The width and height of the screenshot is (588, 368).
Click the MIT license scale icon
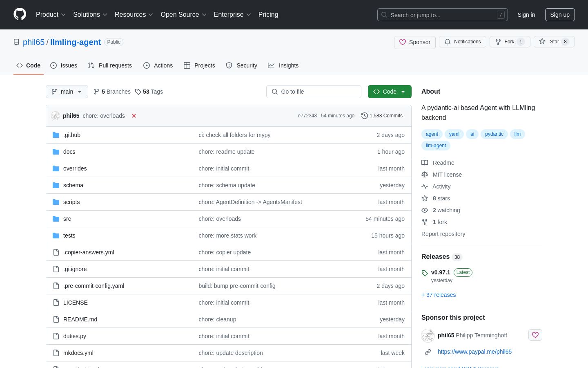click(x=425, y=175)
